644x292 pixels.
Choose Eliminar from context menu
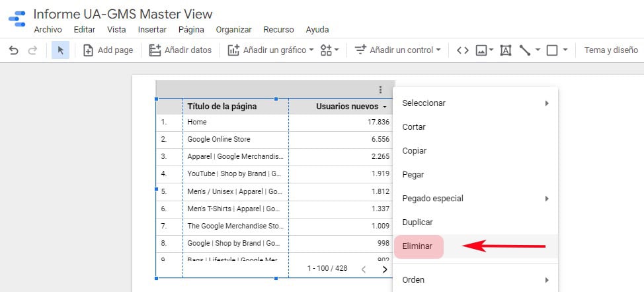[475, 246]
